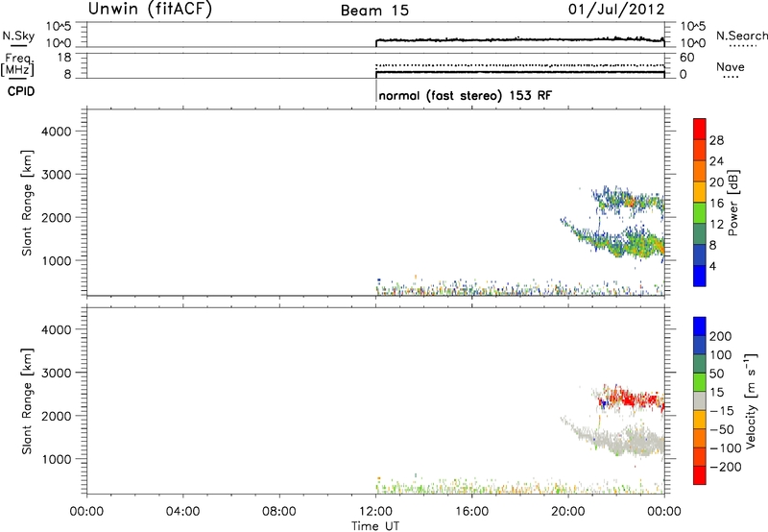The image size is (768, 532).
Task: Select the 'Freq. [MHz]' label
Action: [x=17, y=65]
